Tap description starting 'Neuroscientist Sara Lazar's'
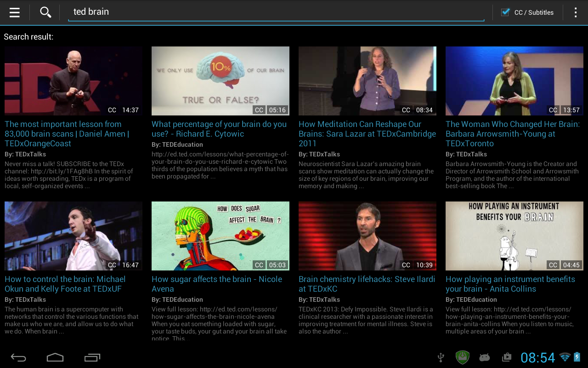Viewport: 588px width, 368px height. click(x=366, y=175)
